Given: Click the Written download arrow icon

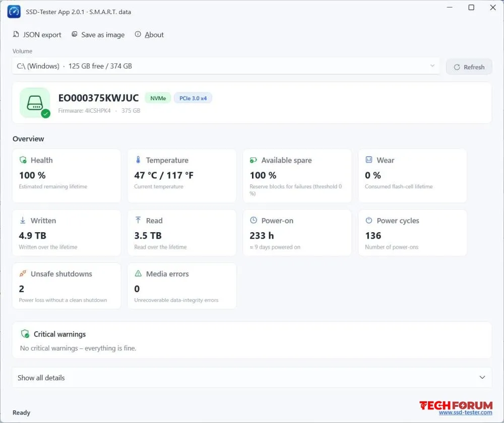Looking at the screenshot, I should click(23, 221).
